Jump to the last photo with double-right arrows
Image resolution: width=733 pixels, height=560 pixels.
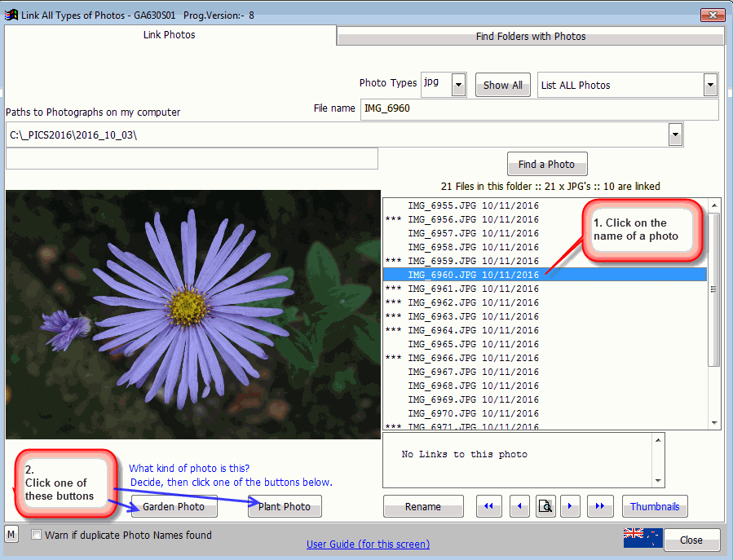tap(600, 506)
